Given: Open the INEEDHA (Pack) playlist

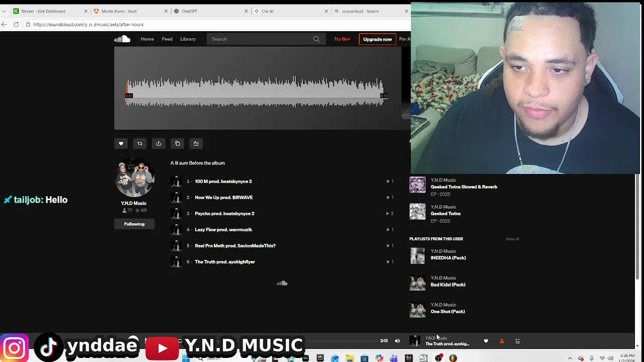Looking at the screenshot, I should (x=448, y=258).
